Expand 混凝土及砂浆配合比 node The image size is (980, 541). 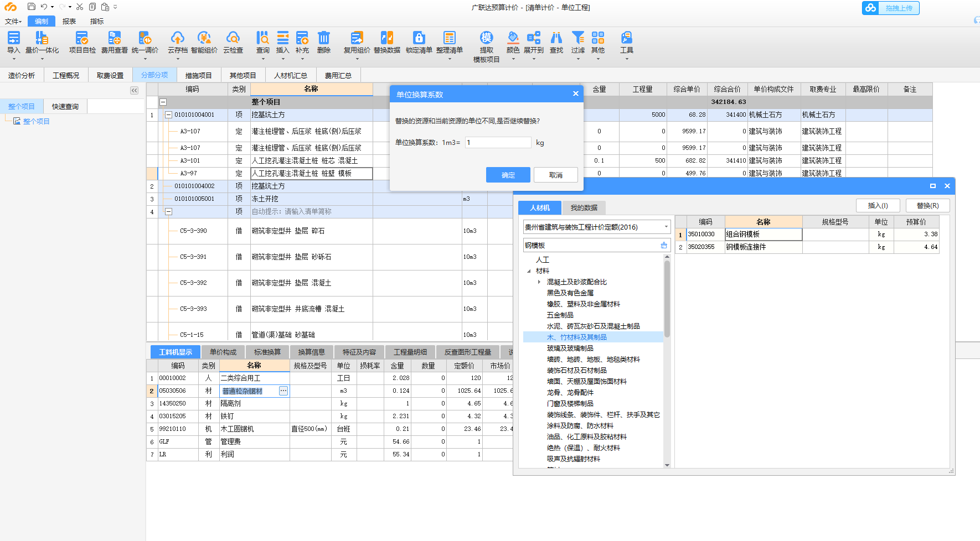pyautogui.click(x=539, y=282)
